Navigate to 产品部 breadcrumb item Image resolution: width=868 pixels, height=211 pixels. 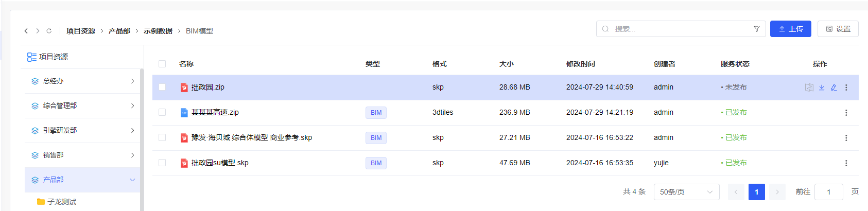coord(119,31)
